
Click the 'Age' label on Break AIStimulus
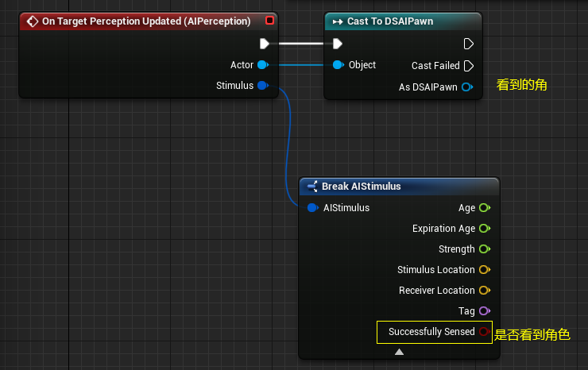(466, 208)
